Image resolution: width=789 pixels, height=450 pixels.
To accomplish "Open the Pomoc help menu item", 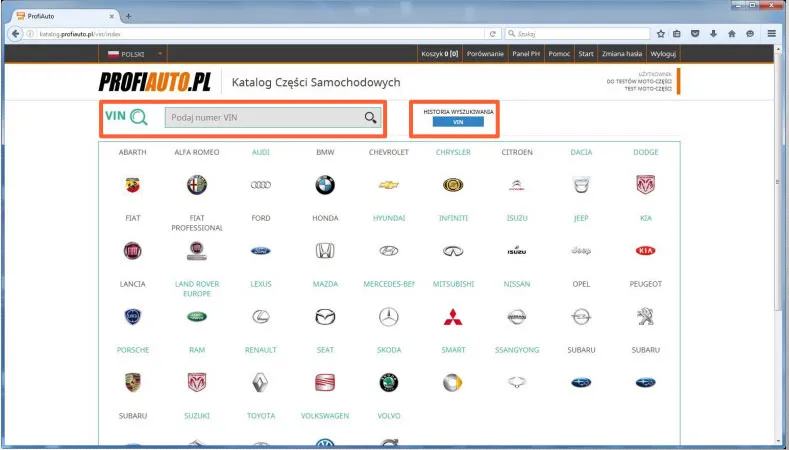I will (559, 54).
